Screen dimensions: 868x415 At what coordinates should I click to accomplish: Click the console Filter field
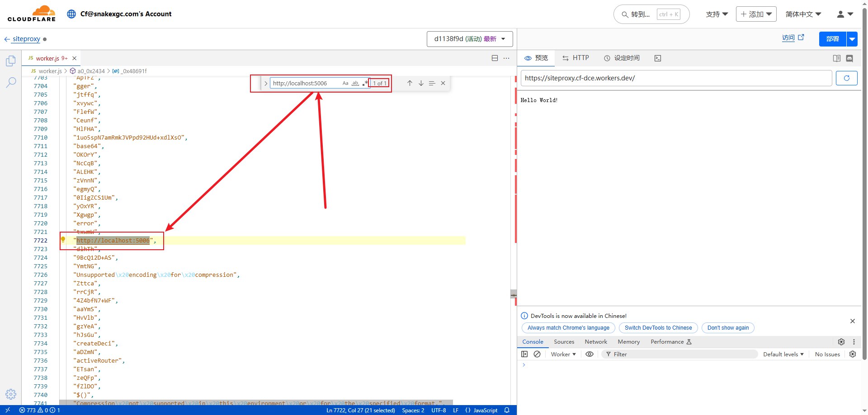pyautogui.click(x=679, y=354)
